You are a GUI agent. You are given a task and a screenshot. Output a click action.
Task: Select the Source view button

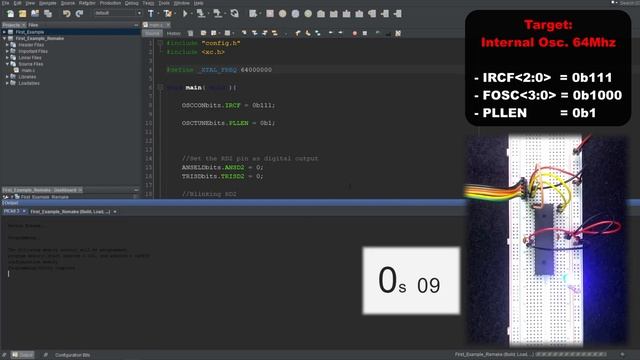[x=152, y=33]
